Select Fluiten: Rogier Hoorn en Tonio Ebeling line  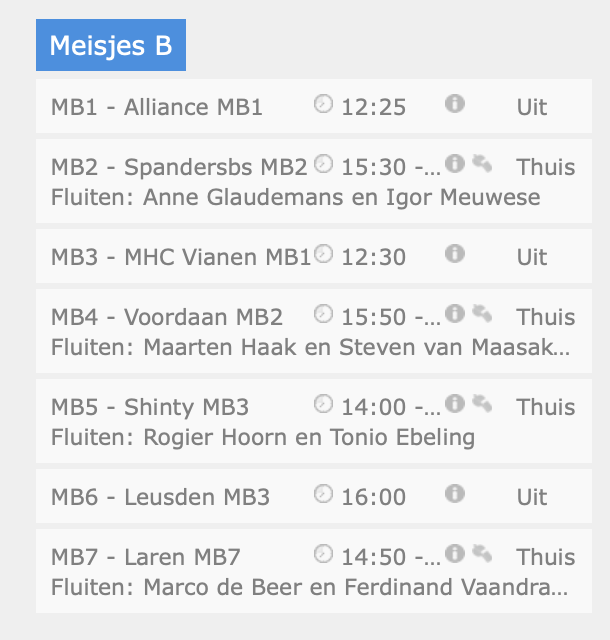point(263,438)
